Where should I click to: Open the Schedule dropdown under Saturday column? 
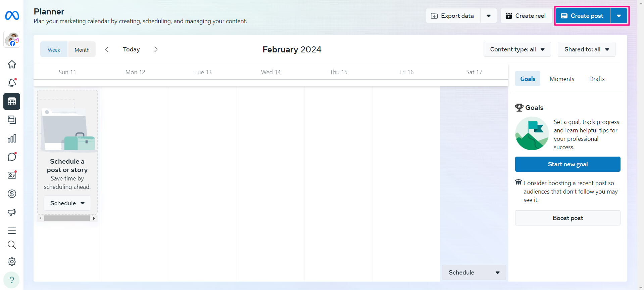coord(474,273)
